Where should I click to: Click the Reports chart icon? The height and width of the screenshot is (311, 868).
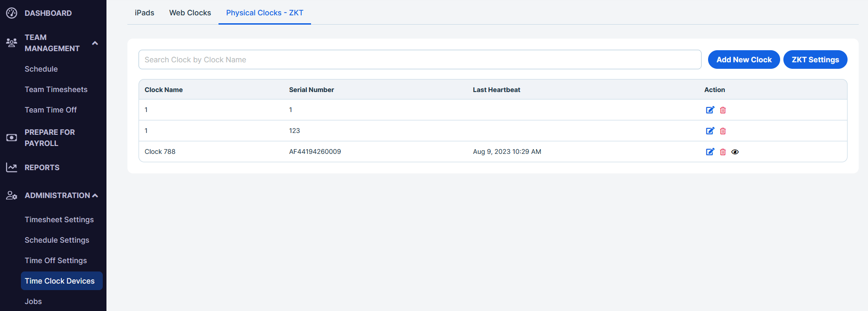(x=12, y=167)
